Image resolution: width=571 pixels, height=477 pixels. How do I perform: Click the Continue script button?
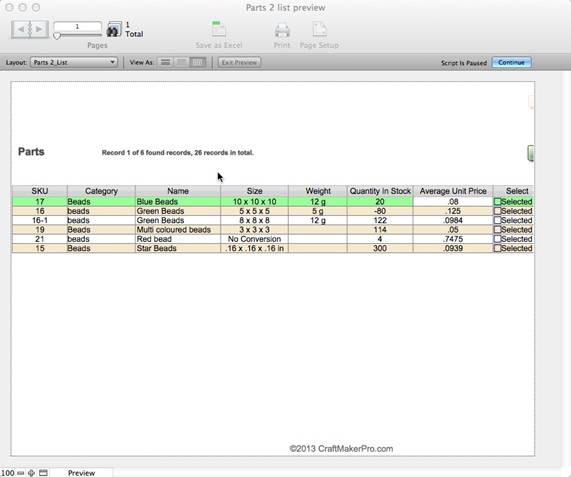coord(511,62)
